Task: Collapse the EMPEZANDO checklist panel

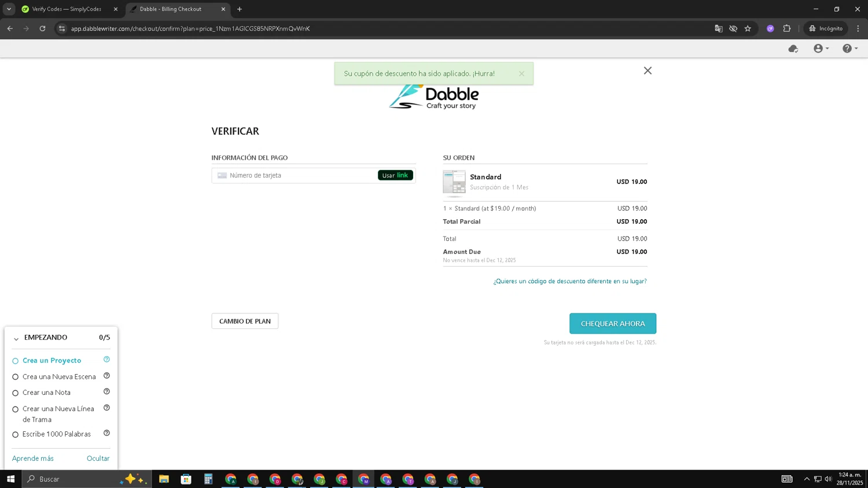Action: (x=16, y=338)
